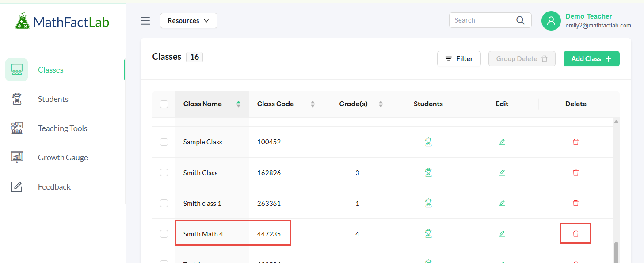Click the Classes sidebar icon
This screenshot has height=263, width=644.
click(17, 70)
